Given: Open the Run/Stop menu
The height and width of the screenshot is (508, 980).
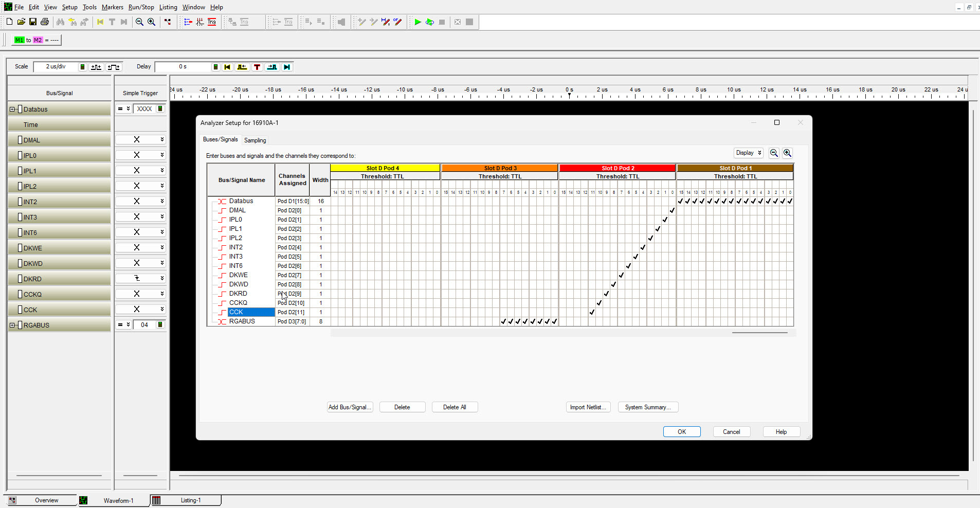Looking at the screenshot, I should [x=141, y=7].
